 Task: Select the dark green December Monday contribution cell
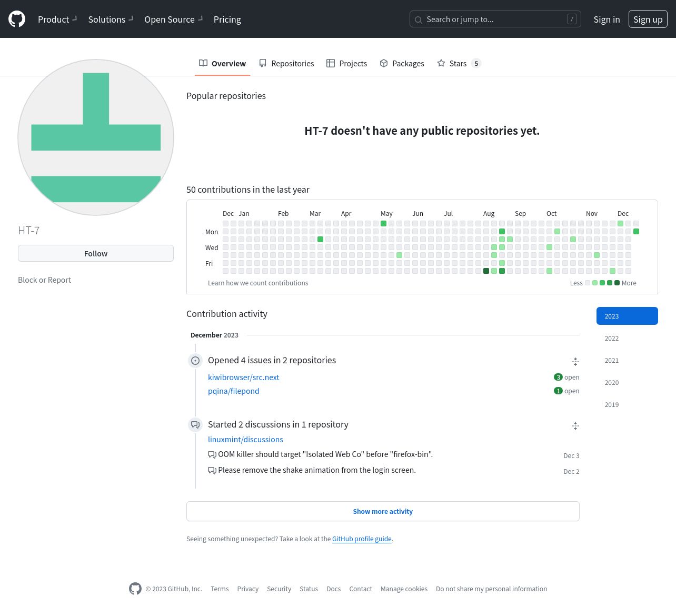point(636,232)
